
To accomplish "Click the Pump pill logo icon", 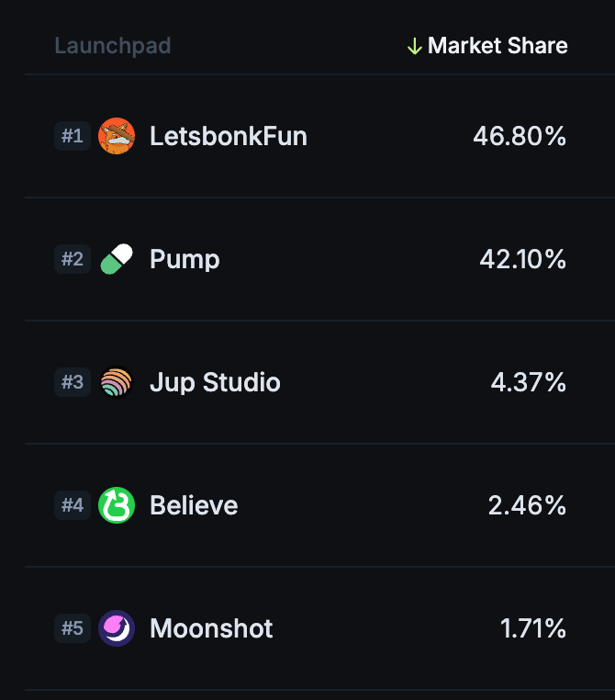I will (x=117, y=259).
